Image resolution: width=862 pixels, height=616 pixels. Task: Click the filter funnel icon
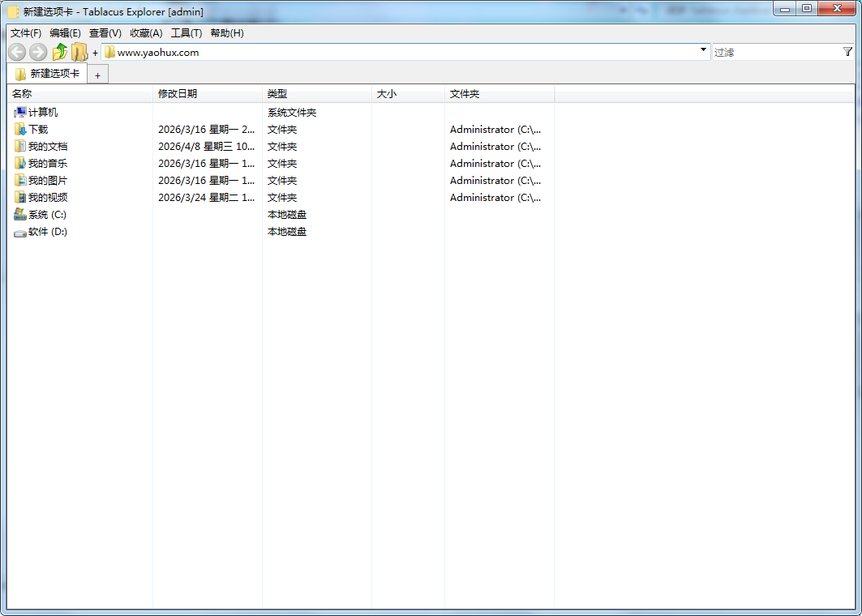click(x=849, y=52)
